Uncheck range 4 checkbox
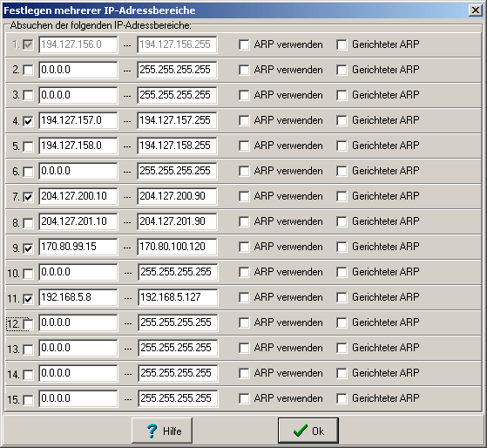Viewport: 487px width, 448px height. tap(28, 120)
